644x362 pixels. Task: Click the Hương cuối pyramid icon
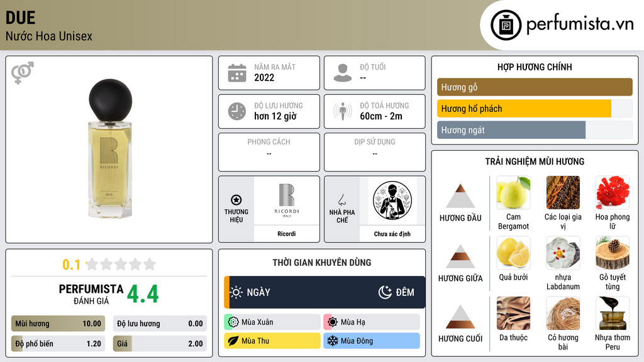460,317
